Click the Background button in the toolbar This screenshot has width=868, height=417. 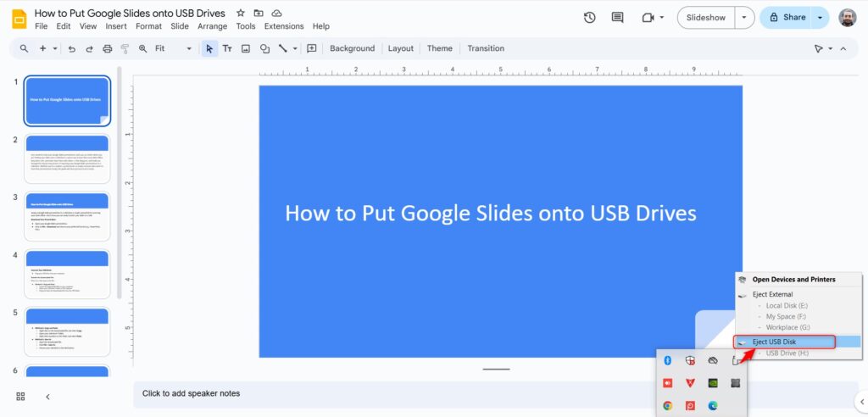(x=352, y=48)
